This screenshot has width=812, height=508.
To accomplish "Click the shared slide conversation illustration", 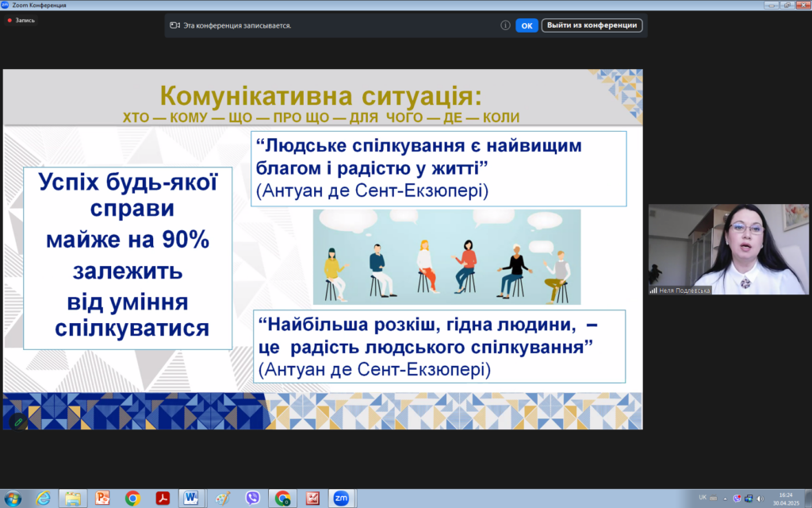I will (x=446, y=257).
